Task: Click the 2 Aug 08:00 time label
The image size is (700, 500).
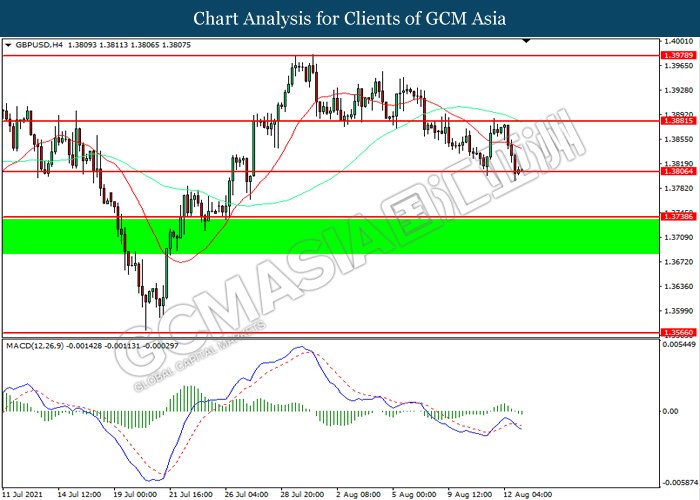Action: pos(358,495)
